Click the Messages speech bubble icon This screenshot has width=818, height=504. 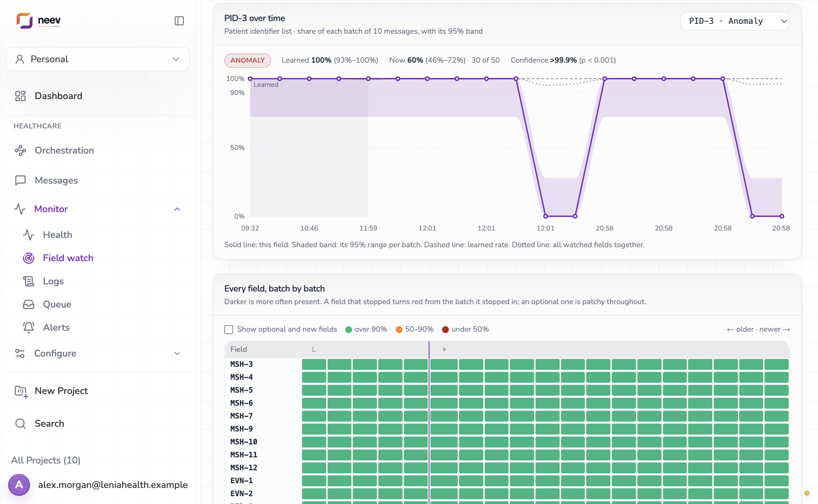(20, 180)
